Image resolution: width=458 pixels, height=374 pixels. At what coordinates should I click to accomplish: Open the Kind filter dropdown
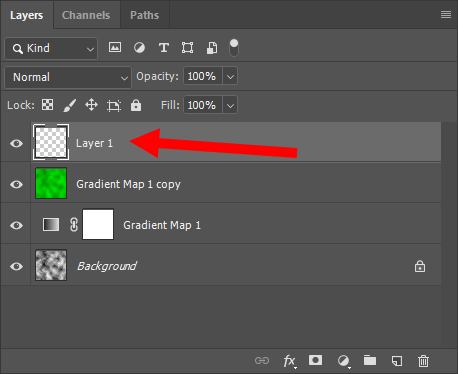point(51,48)
